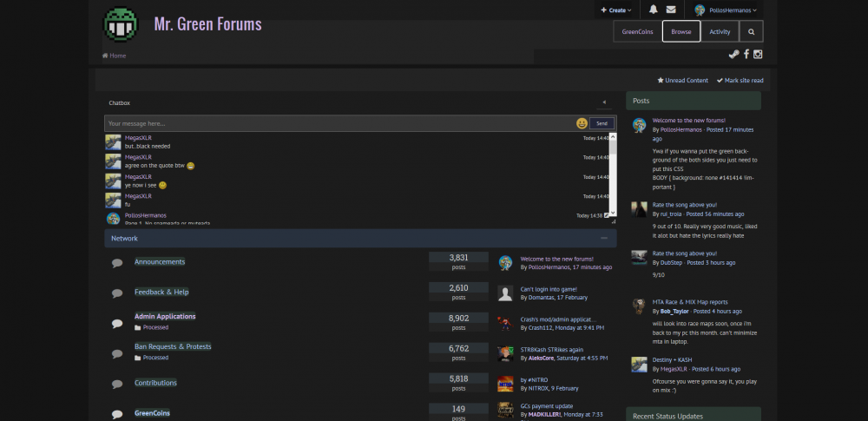
Task: Open the chatbox emoji picker
Action: [581, 123]
